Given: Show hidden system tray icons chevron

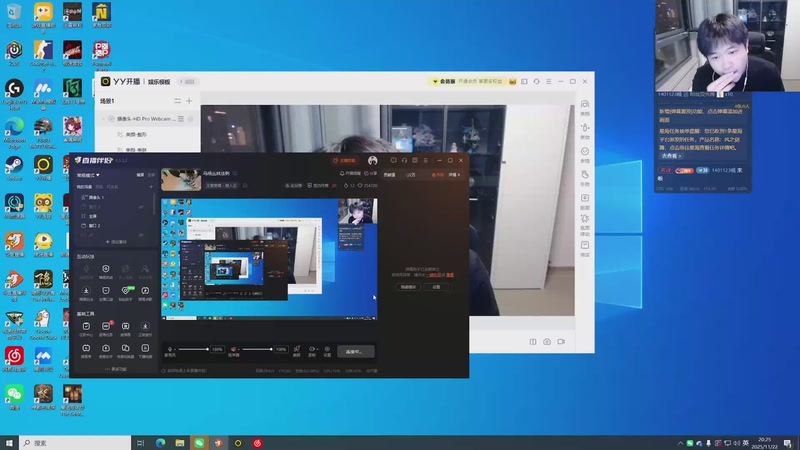Looking at the screenshot, I should coord(680,443).
